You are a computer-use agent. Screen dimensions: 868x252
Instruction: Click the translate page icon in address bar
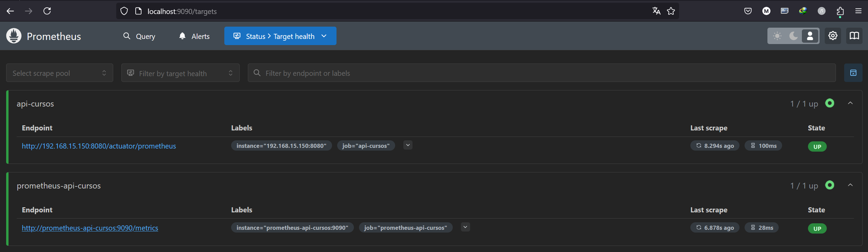point(656,11)
